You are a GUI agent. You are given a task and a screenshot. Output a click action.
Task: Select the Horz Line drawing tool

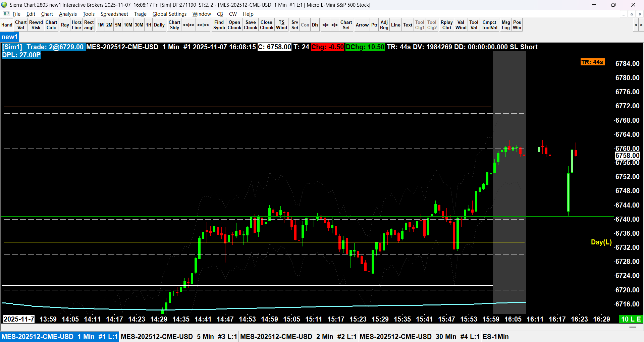coord(76,25)
